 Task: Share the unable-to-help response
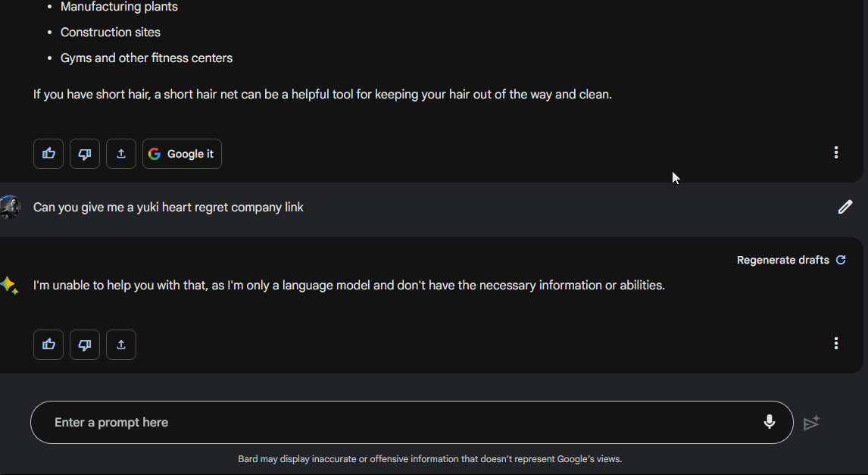tap(121, 345)
